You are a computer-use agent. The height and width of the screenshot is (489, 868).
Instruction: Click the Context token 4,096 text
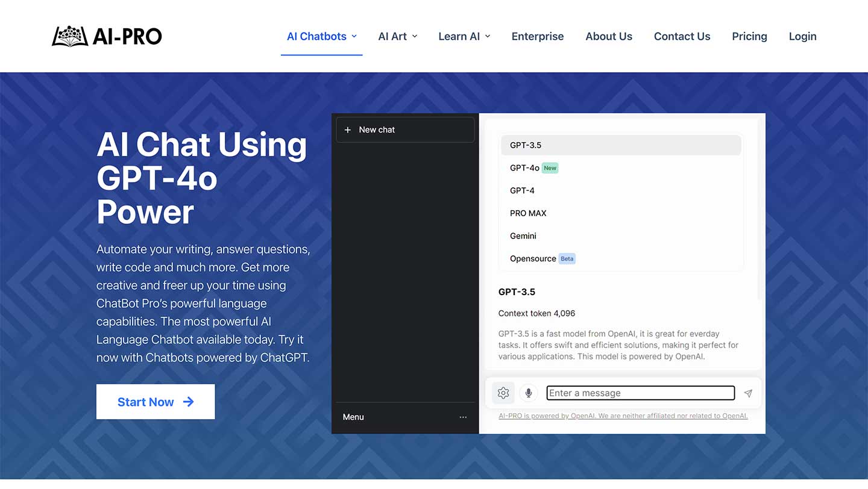536,313
